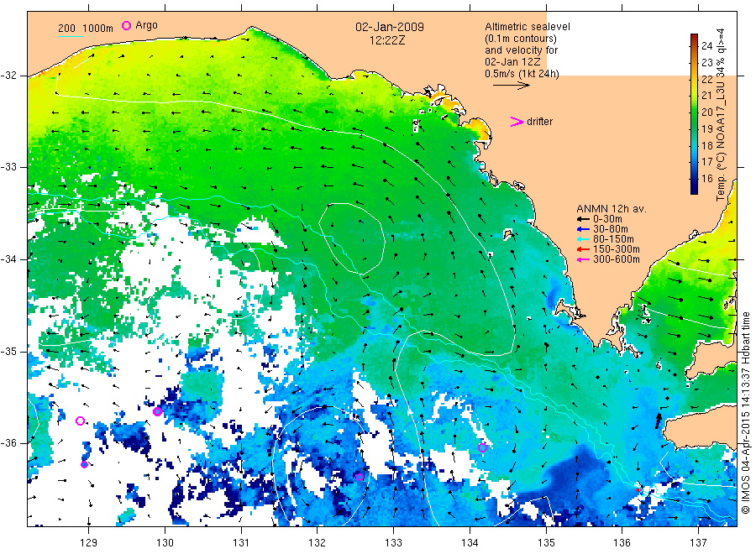Screen dimensions: 756x554
Task: Click the 'ANMN 12h av.' legend title
Action: tap(612, 209)
